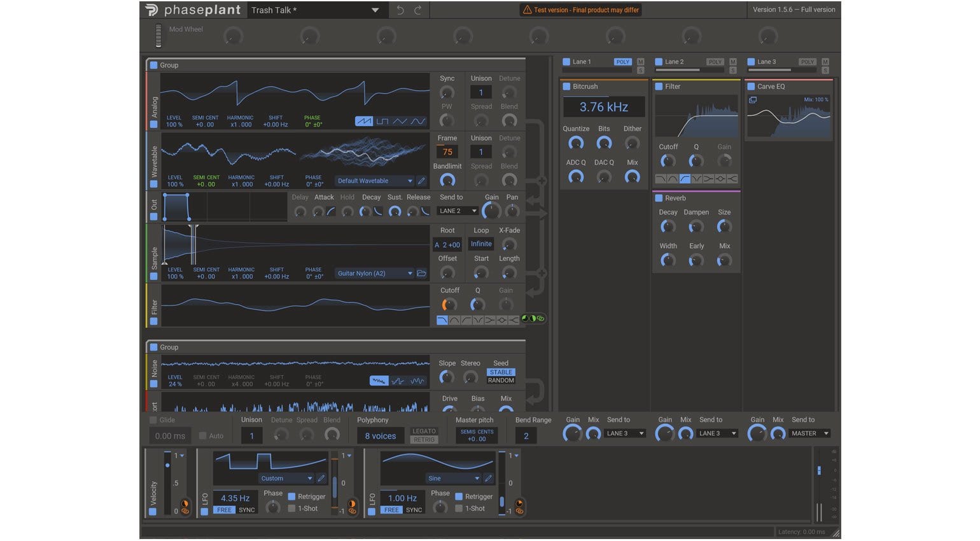980x541 pixels.
Task: Disable the Bitcrush effect
Action: (566, 87)
